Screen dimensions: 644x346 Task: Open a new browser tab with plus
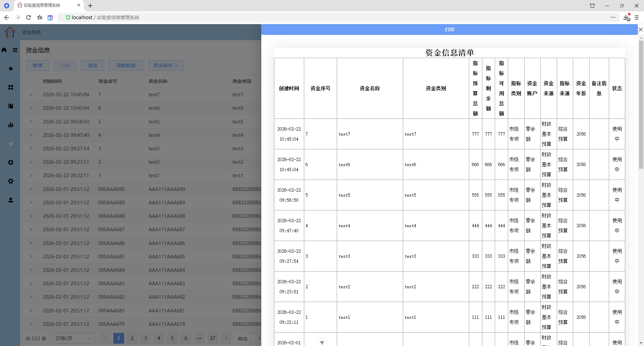(90, 6)
